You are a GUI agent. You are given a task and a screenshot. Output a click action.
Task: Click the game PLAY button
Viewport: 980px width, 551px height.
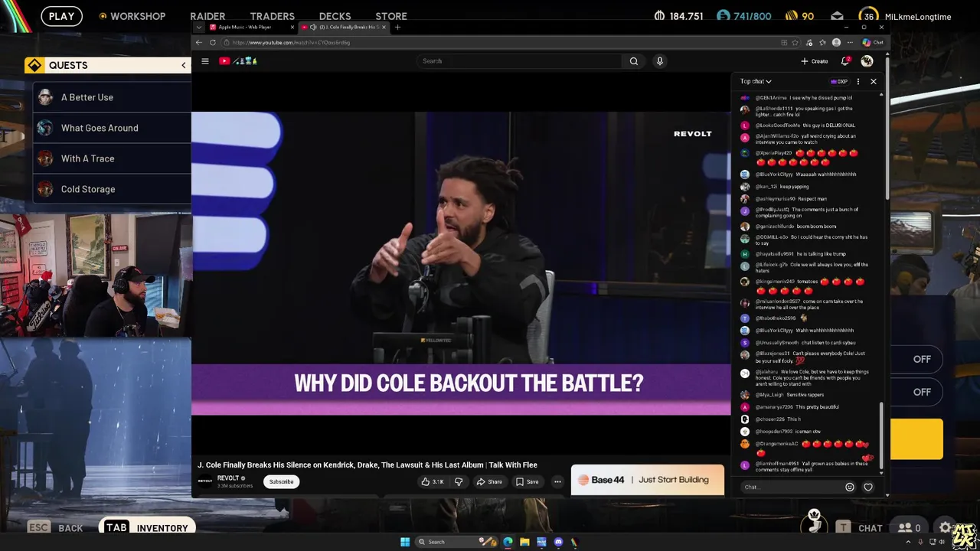click(61, 16)
